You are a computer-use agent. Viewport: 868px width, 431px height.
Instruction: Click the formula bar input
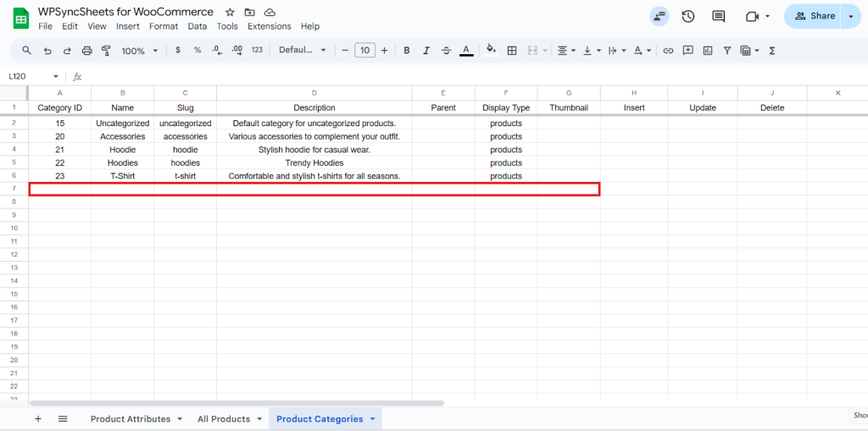(476, 76)
